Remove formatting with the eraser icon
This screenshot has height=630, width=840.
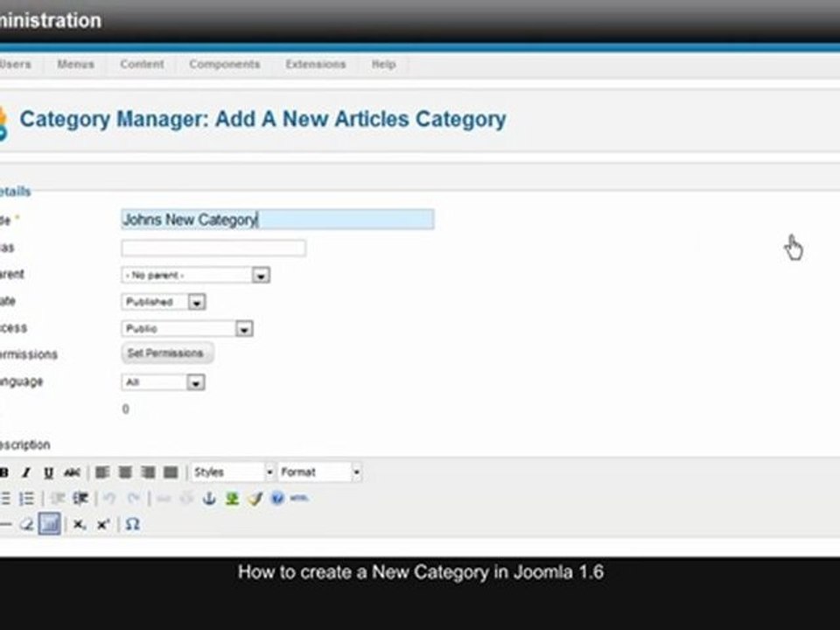point(26,524)
